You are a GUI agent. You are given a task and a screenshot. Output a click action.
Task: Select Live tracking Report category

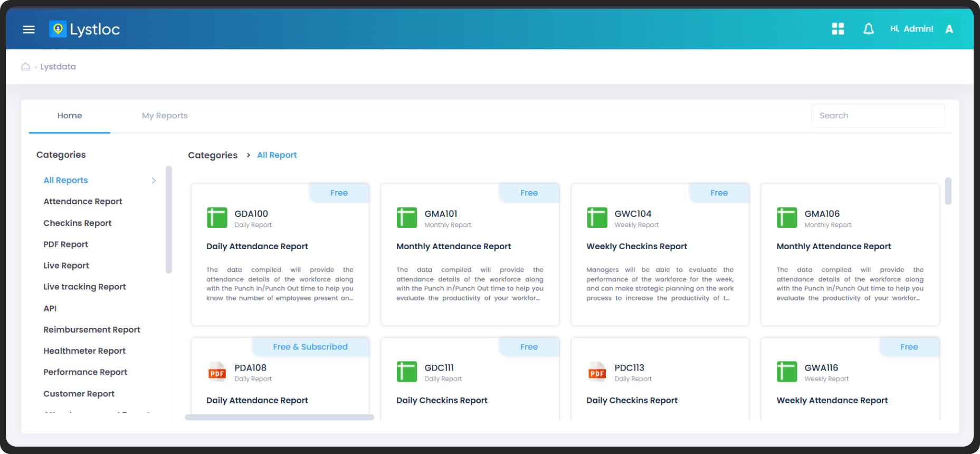pos(84,287)
